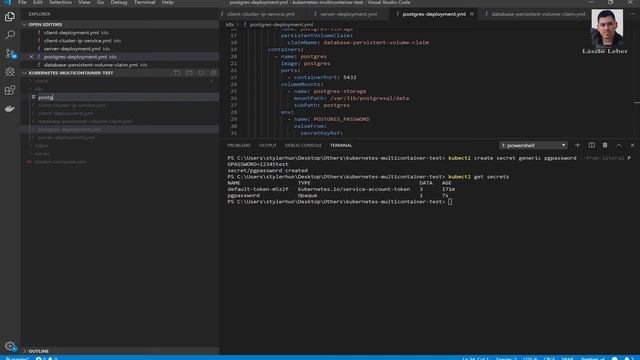The image size is (640, 360).
Task: Open the powershell terminal selector dropdown
Action: (533, 145)
